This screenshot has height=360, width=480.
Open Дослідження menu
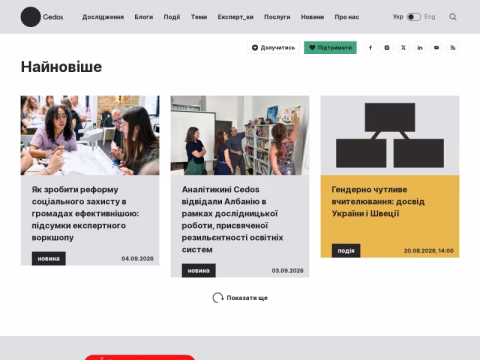pos(103,17)
